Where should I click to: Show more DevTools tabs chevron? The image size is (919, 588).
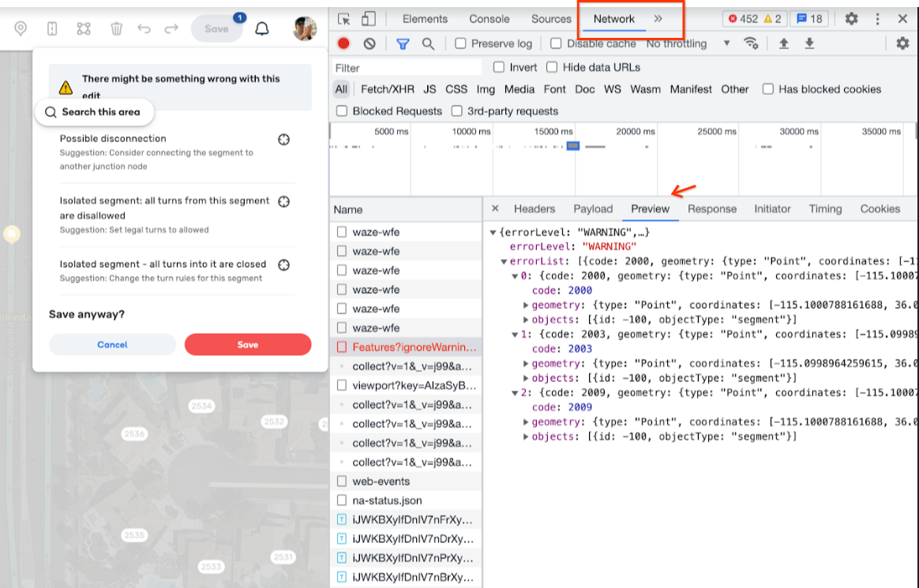(658, 19)
